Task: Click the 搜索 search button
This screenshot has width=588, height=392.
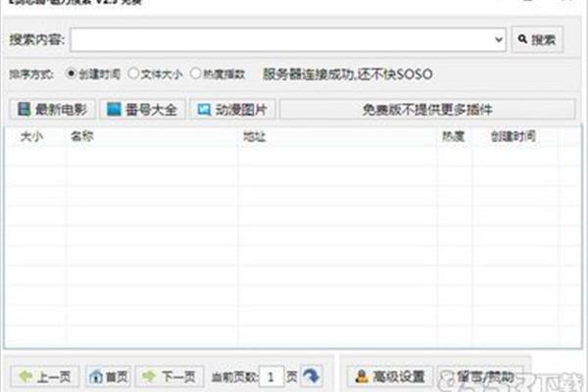Action: click(x=537, y=39)
